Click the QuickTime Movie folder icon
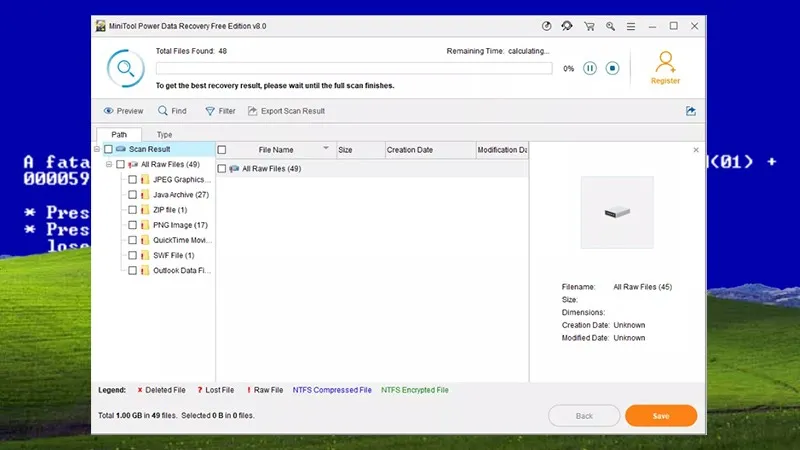The height and width of the screenshot is (450, 800). (x=145, y=240)
